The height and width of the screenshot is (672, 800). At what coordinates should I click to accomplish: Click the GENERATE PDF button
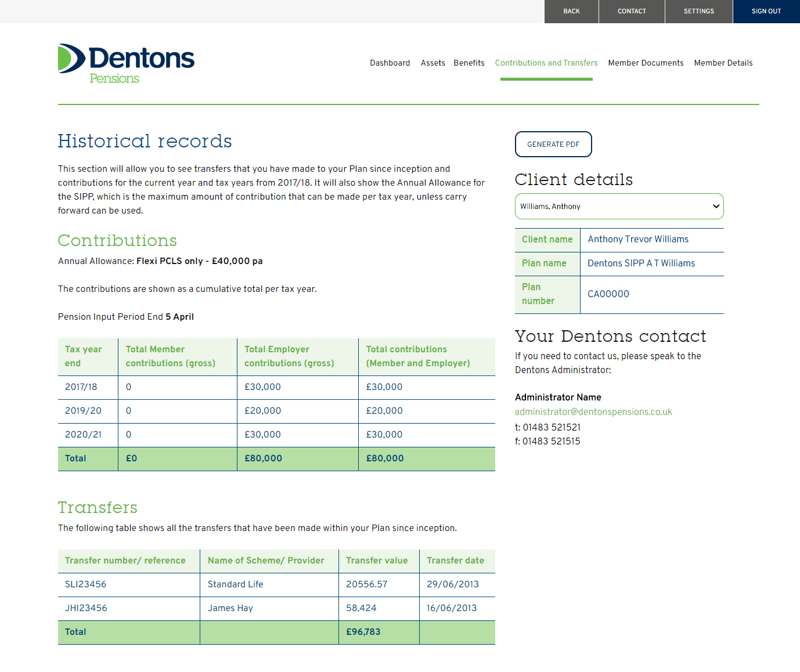[553, 144]
